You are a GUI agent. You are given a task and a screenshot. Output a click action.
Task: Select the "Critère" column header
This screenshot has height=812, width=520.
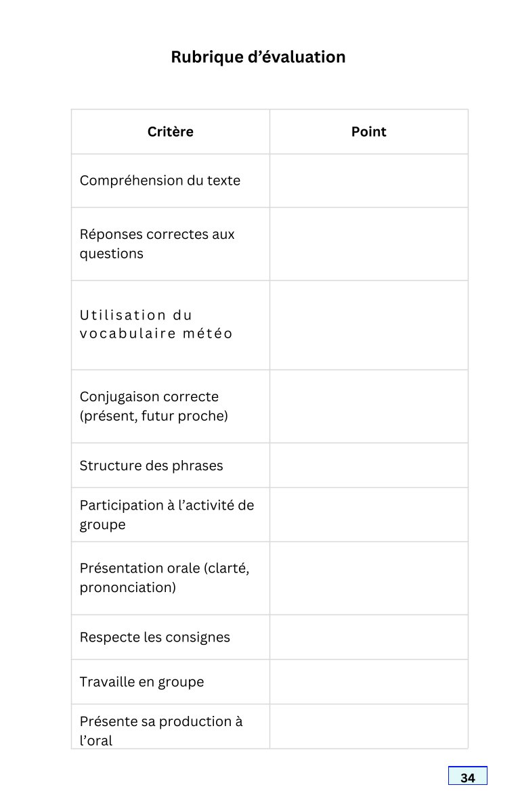pyautogui.click(x=170, y=132)
